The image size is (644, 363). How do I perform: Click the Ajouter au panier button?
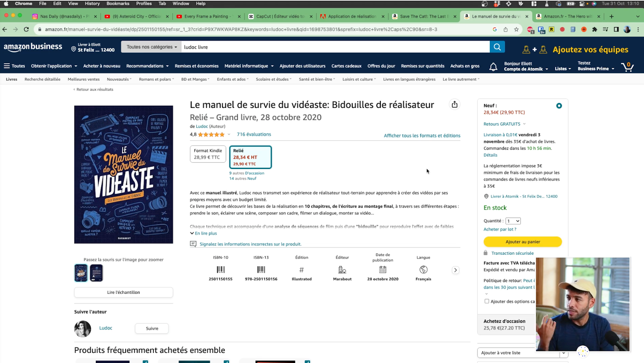click(x=522, y=242)
